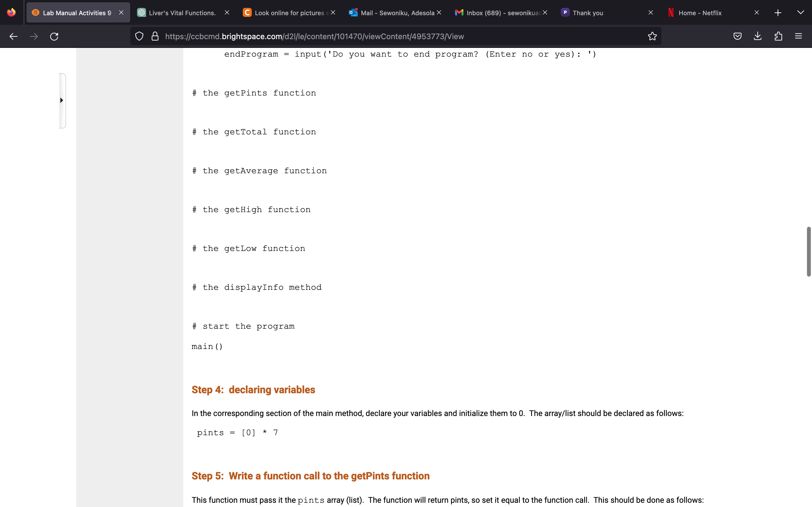
Task: Click the Firefox browser icon in taskbar
Action: click(x=11, y=13)
